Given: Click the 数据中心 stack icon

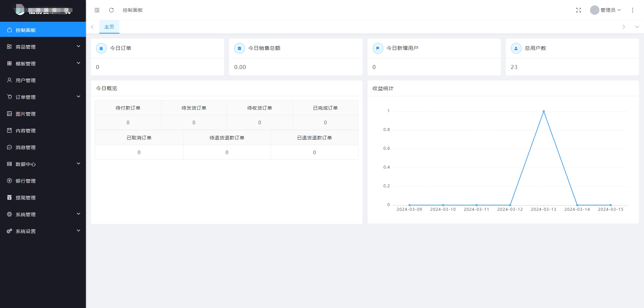Looking at the screenshot, I should (9, 164).
